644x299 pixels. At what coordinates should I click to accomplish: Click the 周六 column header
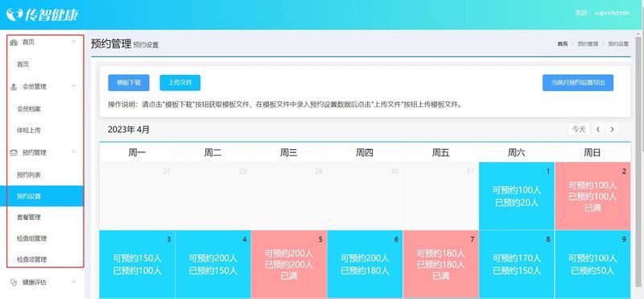[x=517, y=153]
